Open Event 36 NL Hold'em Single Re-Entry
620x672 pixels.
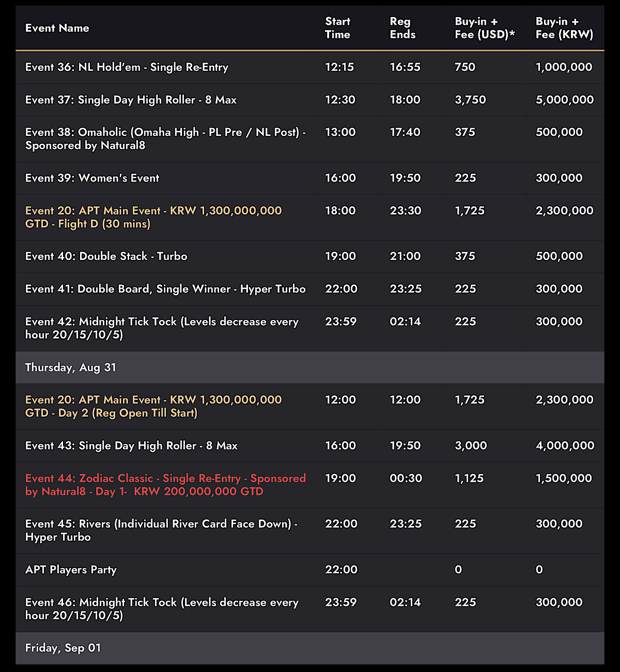tap(127, 67)
